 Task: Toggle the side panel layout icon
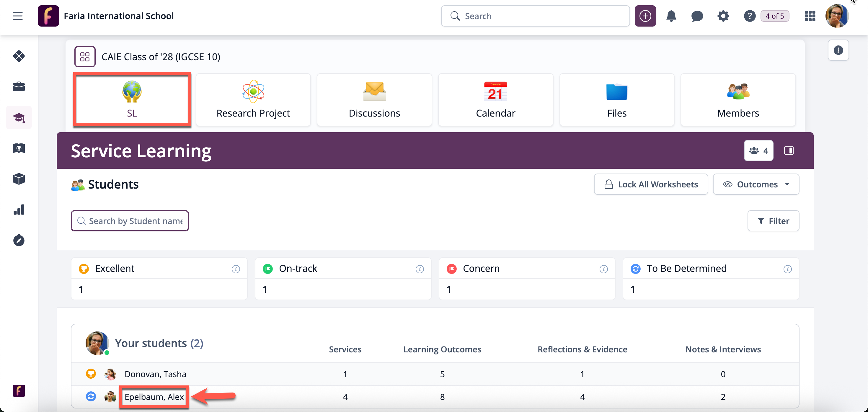789,150
